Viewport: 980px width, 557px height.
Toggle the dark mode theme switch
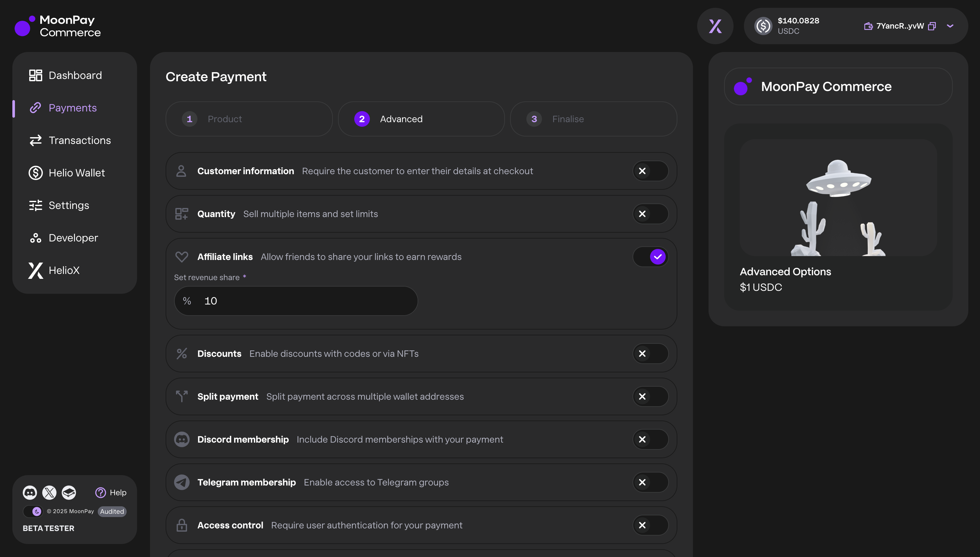pyautogui.click(x=33, y=511)
